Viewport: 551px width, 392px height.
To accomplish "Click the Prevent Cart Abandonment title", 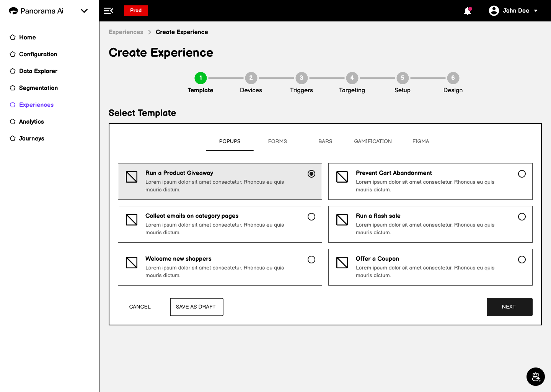I will [394, 173].
